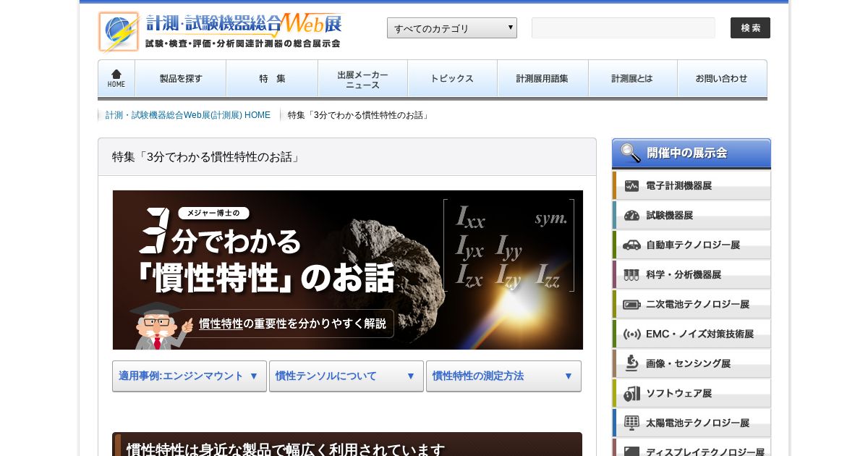
Task: Open the お問い合わせ menu item
Action: point(722,78)
